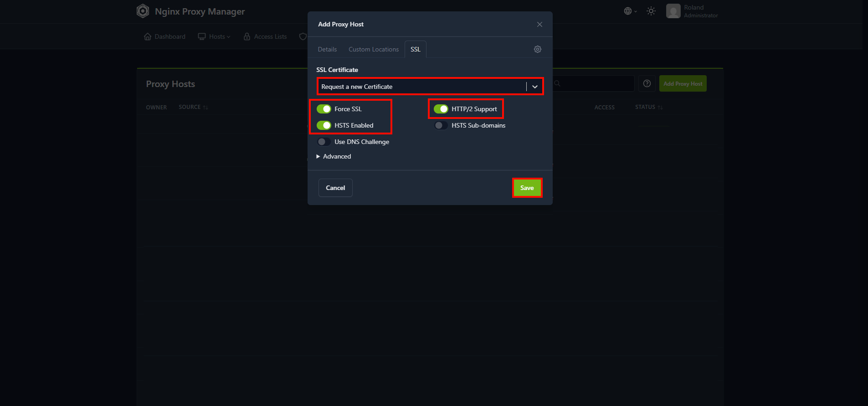Close the Add Proxy Host dialog

click(539, 24)
